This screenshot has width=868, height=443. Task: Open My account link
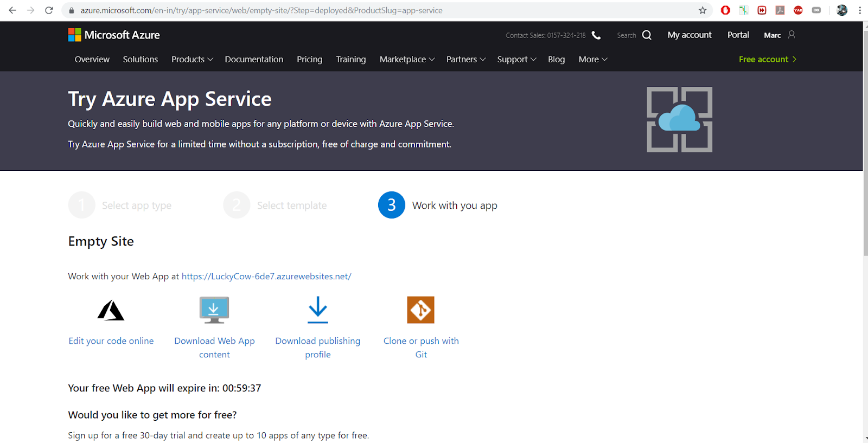pos(690,35)
